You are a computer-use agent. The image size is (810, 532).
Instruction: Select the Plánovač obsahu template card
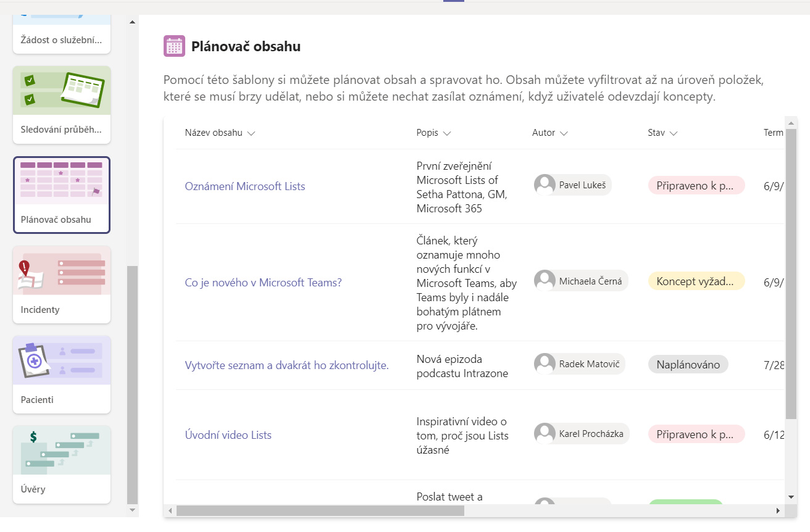point(62,195)
